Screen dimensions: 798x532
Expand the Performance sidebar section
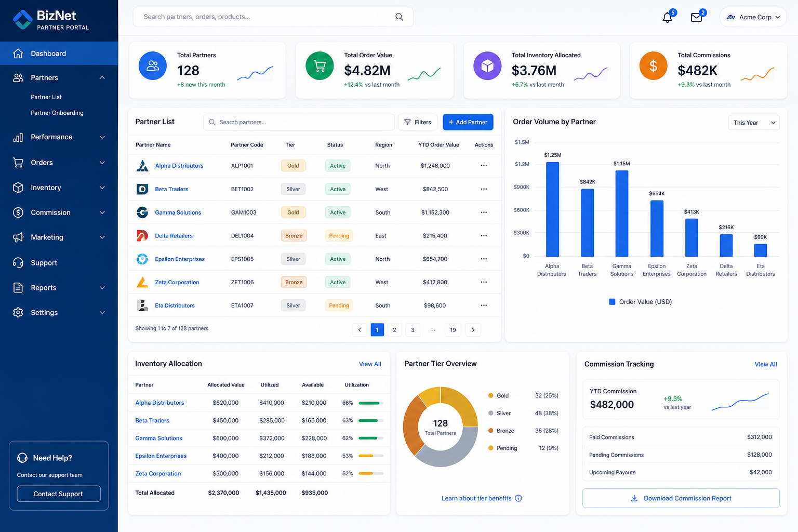point(102,137)
